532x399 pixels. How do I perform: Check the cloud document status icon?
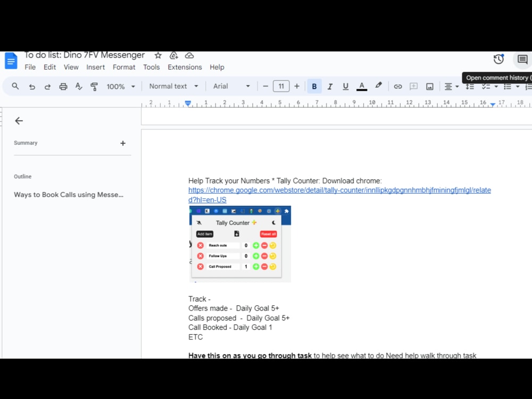point(189,55)
